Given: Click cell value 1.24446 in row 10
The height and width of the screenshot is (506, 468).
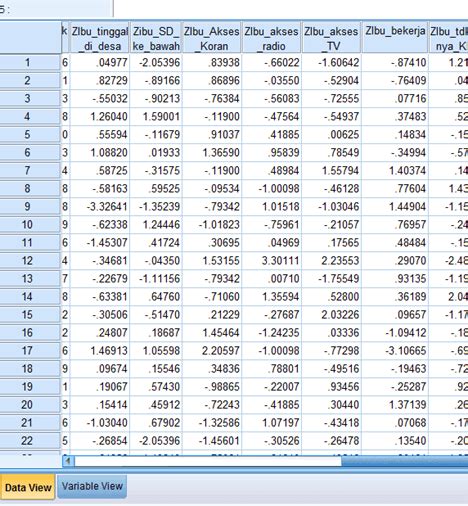Looking at the screenshot, I should pos(156,225).
